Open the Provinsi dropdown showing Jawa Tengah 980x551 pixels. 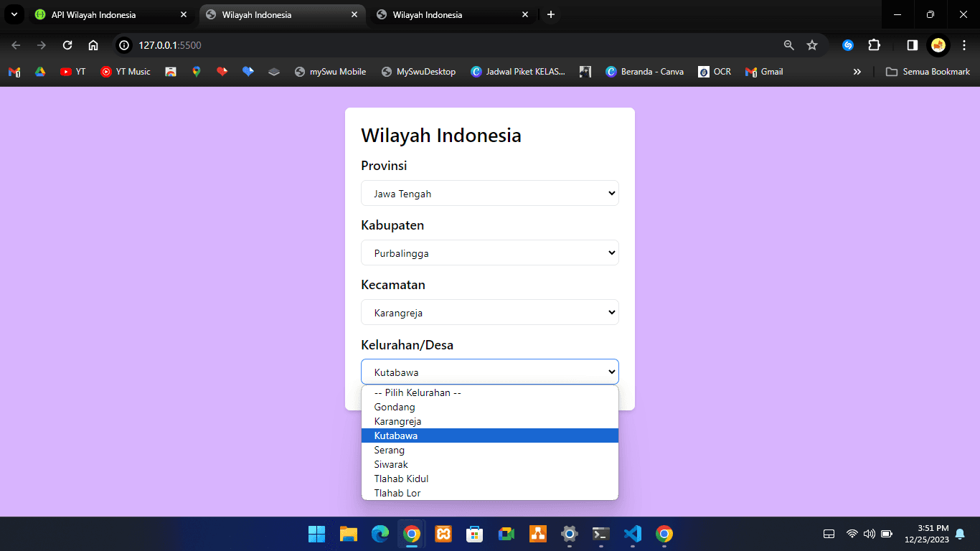(489, 193)
